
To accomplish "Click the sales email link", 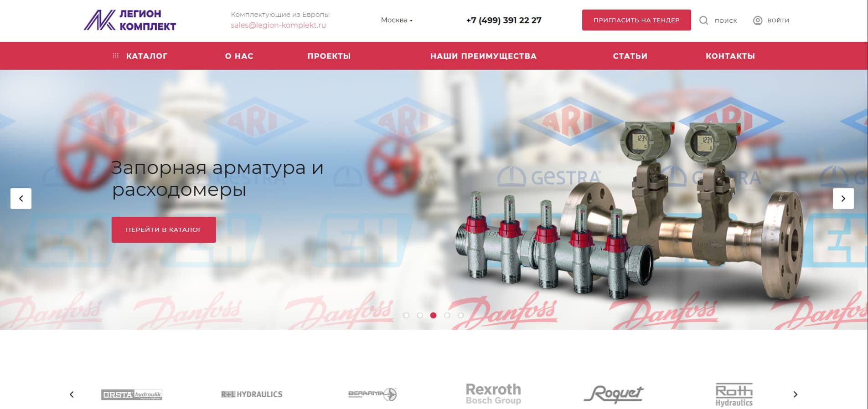I will (278, 26).
